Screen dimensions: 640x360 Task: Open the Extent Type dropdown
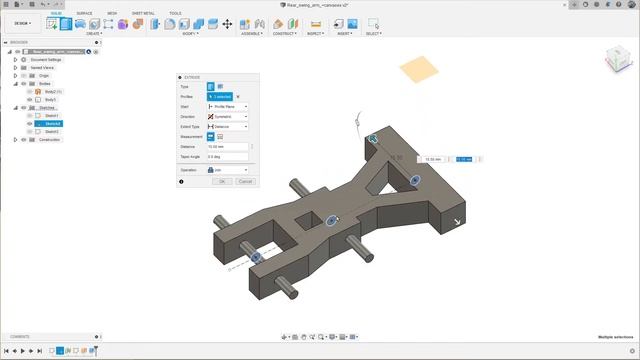228,127
